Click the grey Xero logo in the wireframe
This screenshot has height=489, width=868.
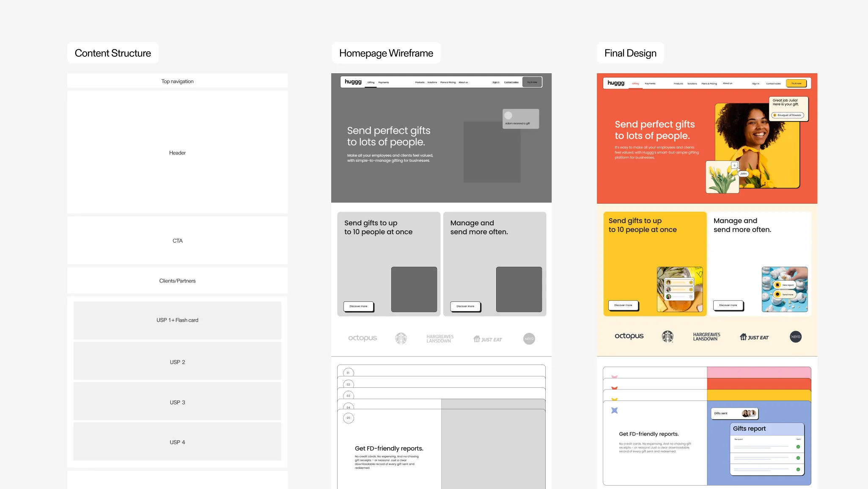click(529, 339)
